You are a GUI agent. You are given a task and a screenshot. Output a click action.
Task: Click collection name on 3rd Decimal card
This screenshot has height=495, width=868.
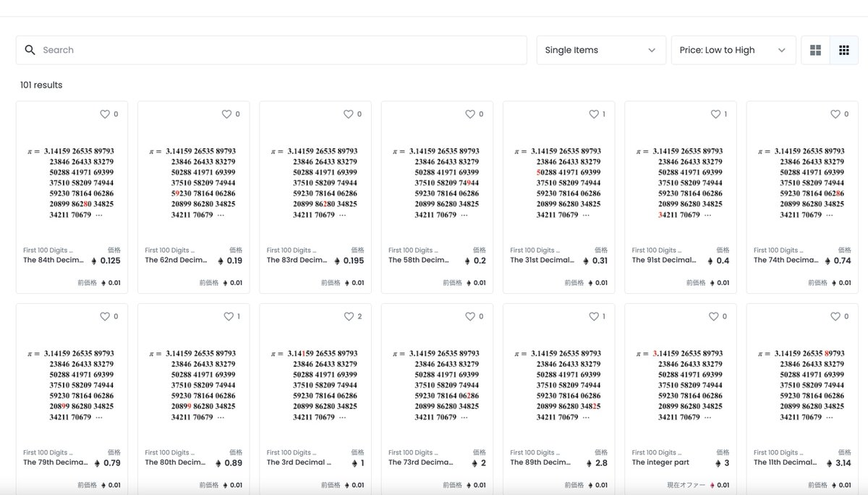pyautogui.click(x=292, y=452)
